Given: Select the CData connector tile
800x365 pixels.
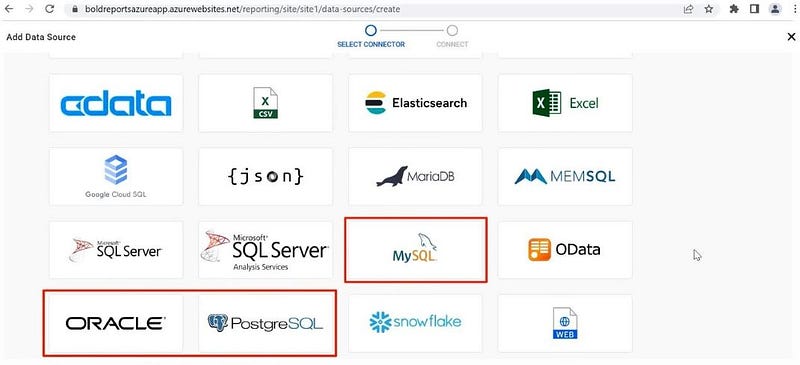Looking at the screenshot, I should pos(116,103).
